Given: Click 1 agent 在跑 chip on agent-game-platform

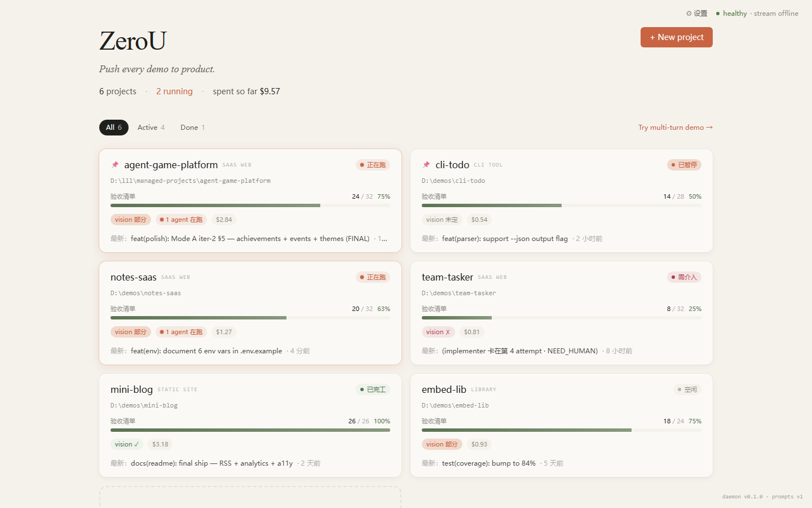Looking at the screenshot, I should tap(181, 220).
